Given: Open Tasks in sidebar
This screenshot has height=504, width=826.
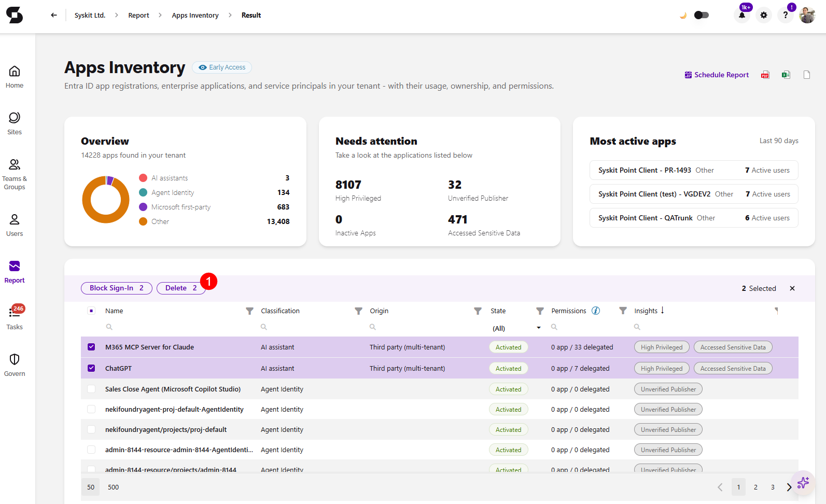Looking at the screenshot, I should [x=15, y=318].
